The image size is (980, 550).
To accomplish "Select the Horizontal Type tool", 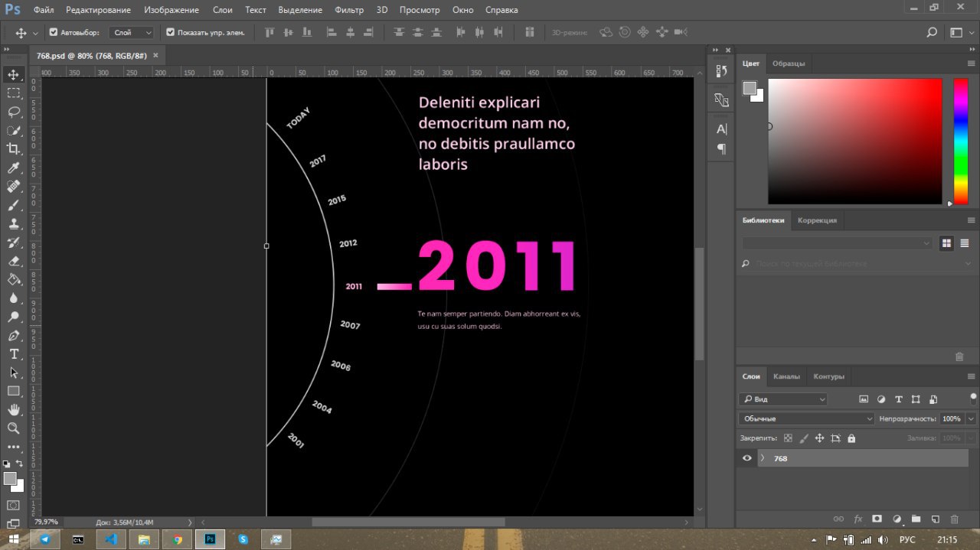I will 13,354.
